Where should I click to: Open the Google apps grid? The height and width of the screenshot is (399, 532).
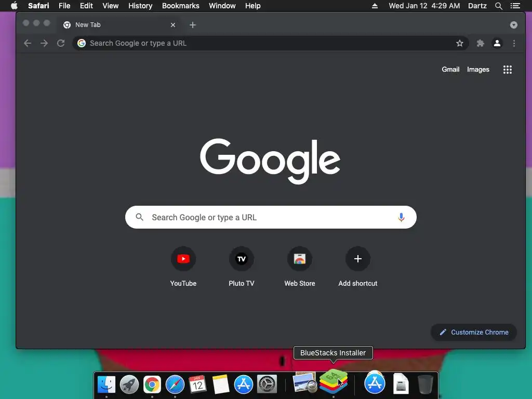pos(507,70)
